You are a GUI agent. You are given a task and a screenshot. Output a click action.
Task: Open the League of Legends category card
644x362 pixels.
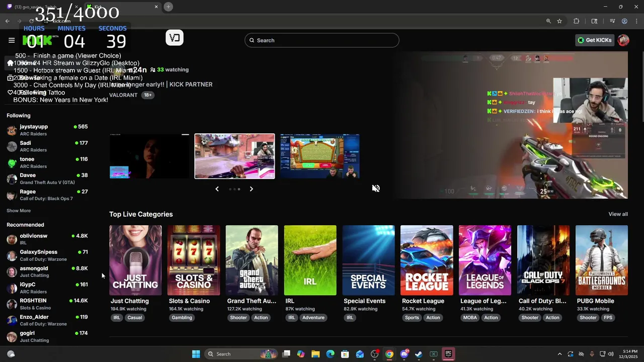click(x=485, y=260)
